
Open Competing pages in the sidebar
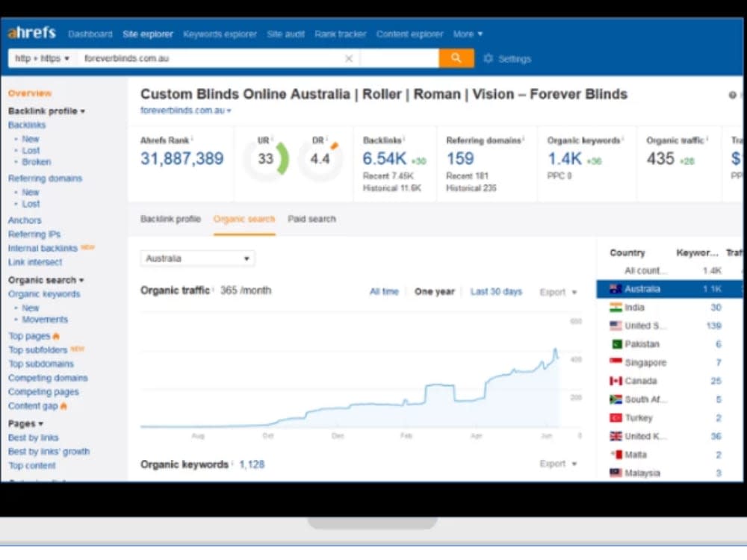(x=43, y=392)
